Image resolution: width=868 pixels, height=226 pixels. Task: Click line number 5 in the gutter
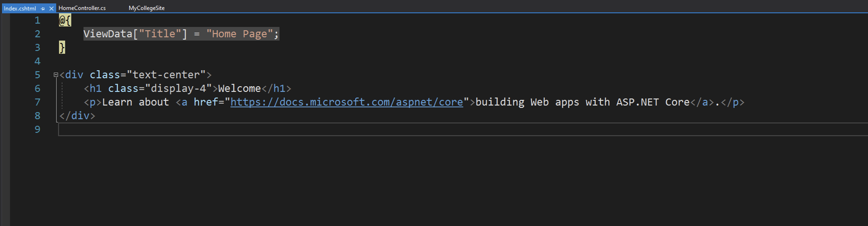(37, 75)
